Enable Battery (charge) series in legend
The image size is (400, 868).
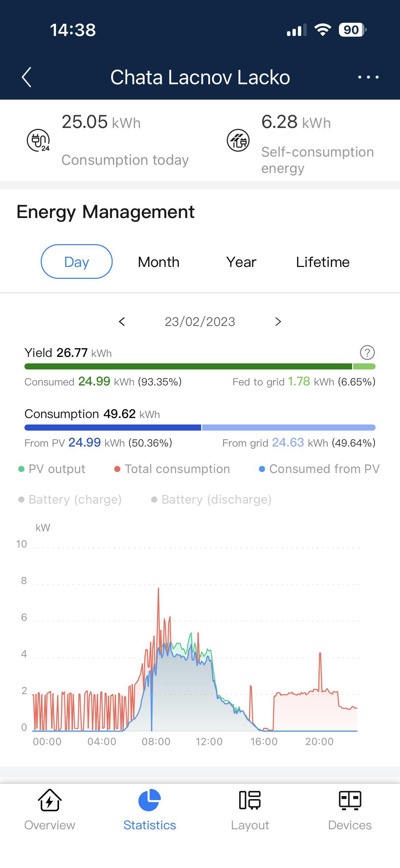[70, 500]
